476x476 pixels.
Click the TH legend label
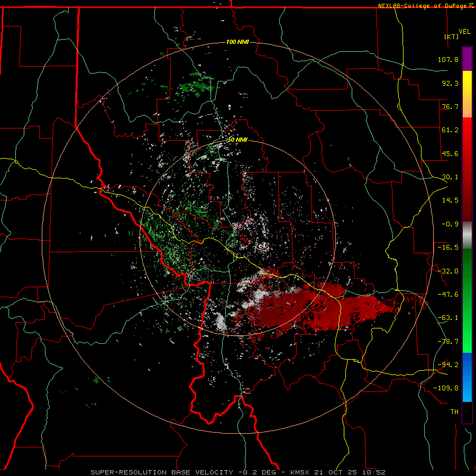point(454,412)
